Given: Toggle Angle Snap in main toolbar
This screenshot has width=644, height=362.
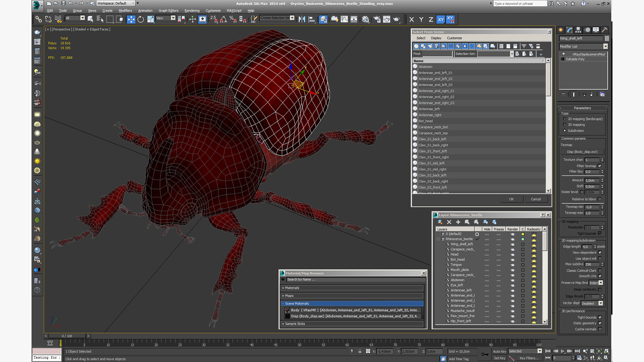Looking at the screenshot, I should point(223,19).
